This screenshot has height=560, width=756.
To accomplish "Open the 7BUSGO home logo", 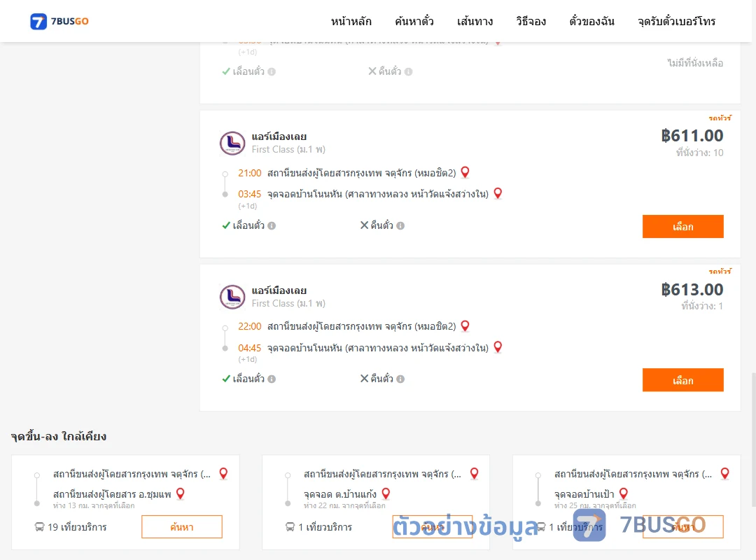I will 59,21.
